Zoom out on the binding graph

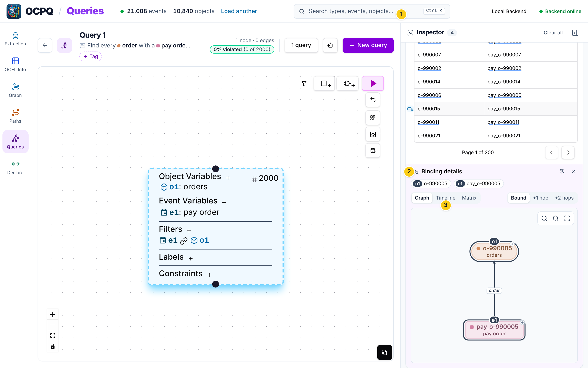(x=556, y=218)
